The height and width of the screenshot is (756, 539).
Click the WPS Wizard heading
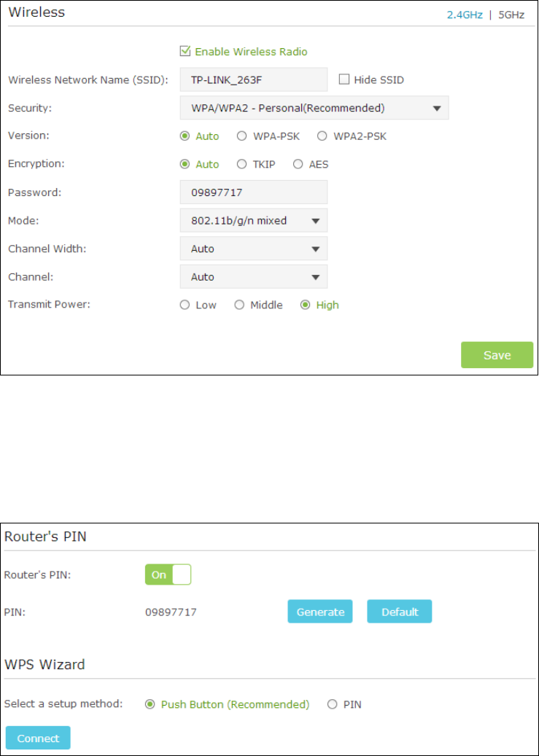pyautogui.click(x=44, y=665)
